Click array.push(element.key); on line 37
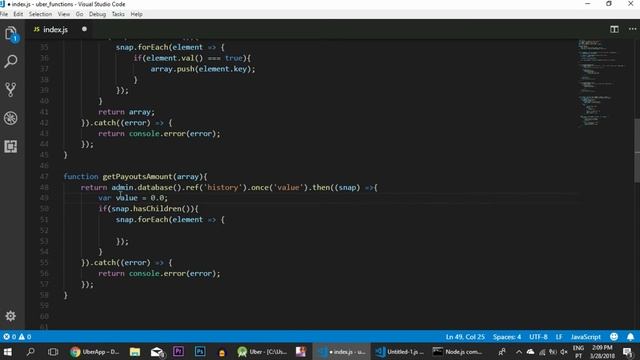 (203, 69)
